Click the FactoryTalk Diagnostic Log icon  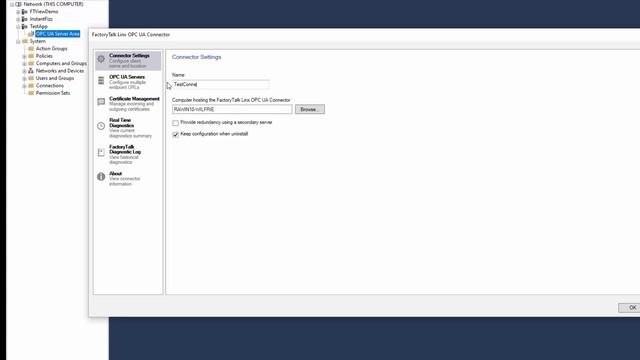tap(101, 152)
